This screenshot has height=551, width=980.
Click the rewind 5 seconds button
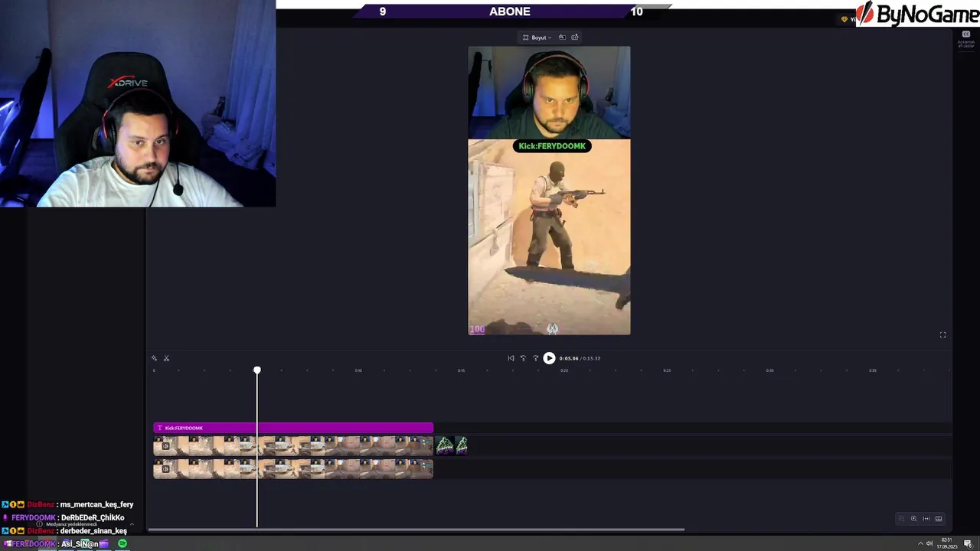point(523,358)
